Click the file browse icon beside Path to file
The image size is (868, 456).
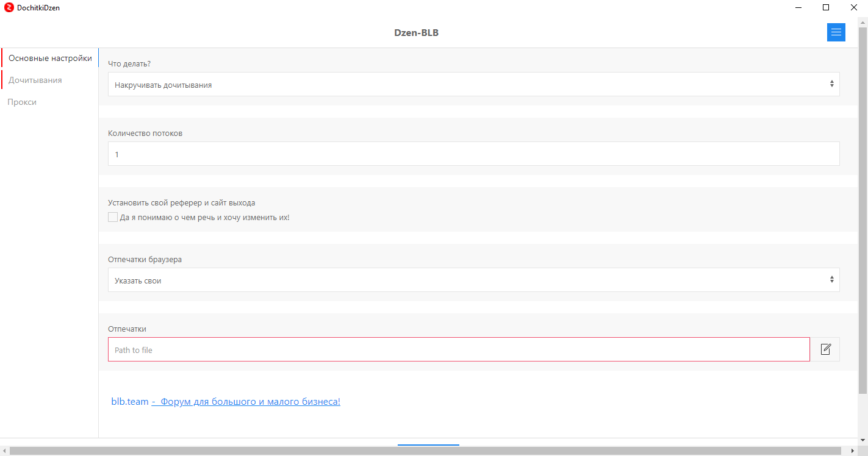point(825,349)
